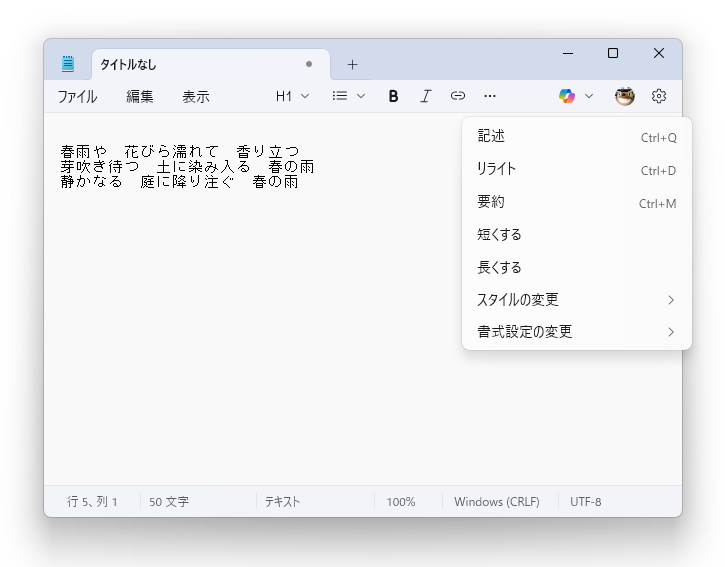725x567 pixels.
Task: Collapse the Copilot dropdown chevron
Action: coord(589,96)
